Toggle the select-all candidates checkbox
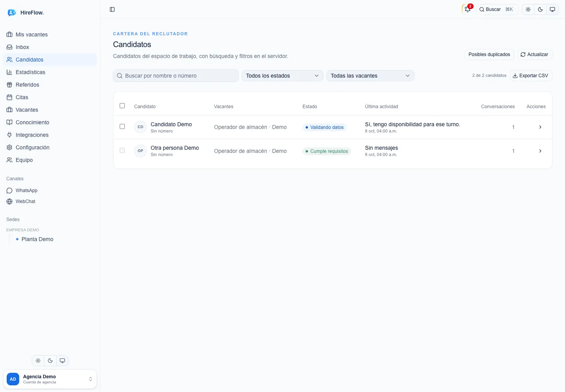Viewport: 565px width, 392px height. (x=122, y=106)
